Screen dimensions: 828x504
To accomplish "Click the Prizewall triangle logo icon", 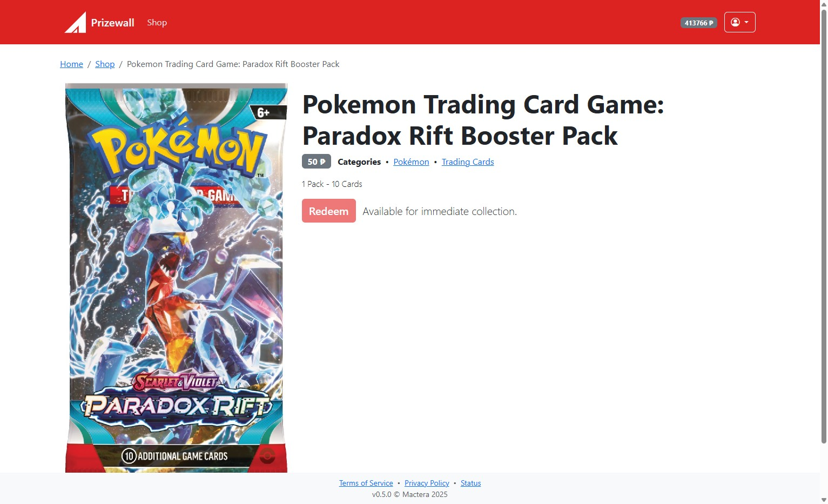I will 75,23.
